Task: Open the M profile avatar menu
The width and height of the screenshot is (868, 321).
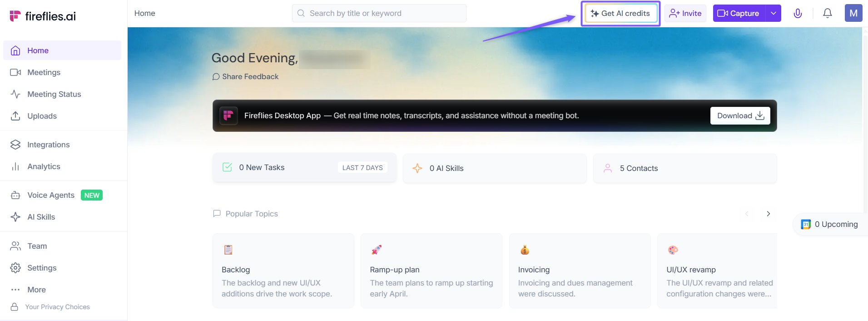Action: pyautogui.click(x=853, y=13)
